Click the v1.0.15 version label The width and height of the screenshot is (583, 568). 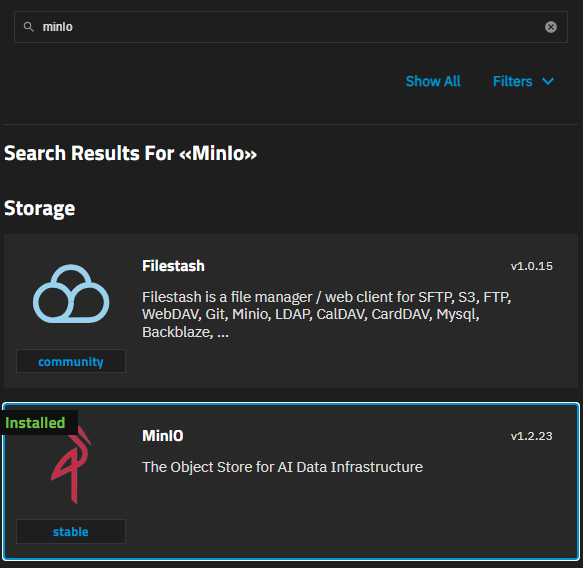click(531, 266)
